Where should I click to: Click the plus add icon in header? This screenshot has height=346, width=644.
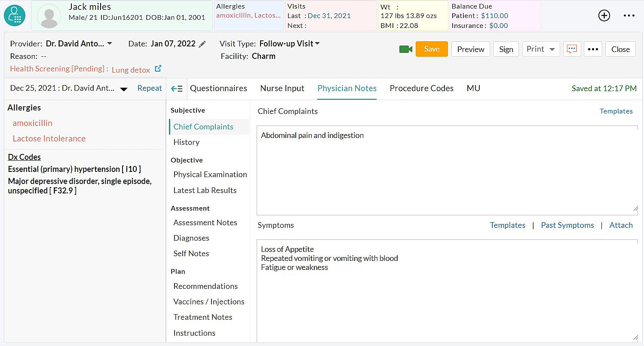pyautogui.click(x=604, y=15)
